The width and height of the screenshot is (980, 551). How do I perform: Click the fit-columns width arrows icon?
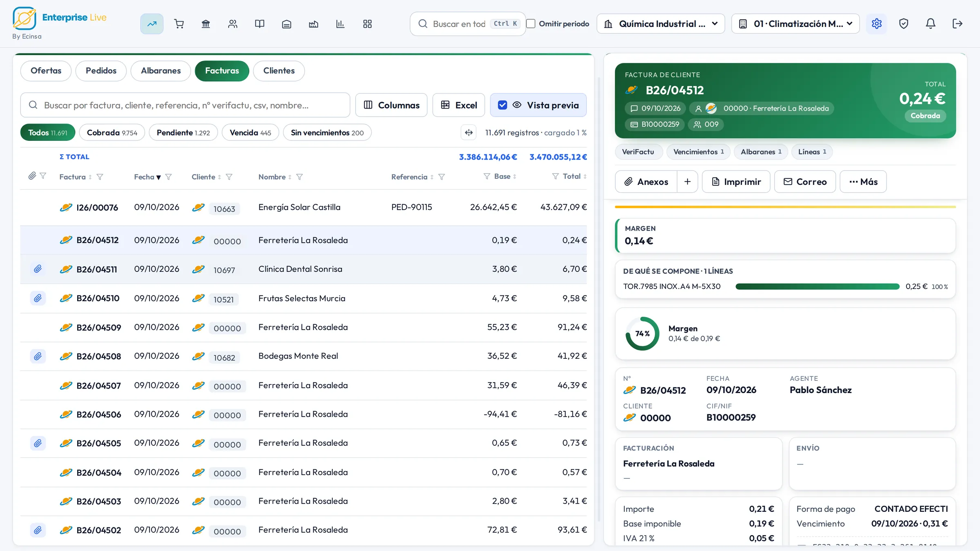(469, 132)
